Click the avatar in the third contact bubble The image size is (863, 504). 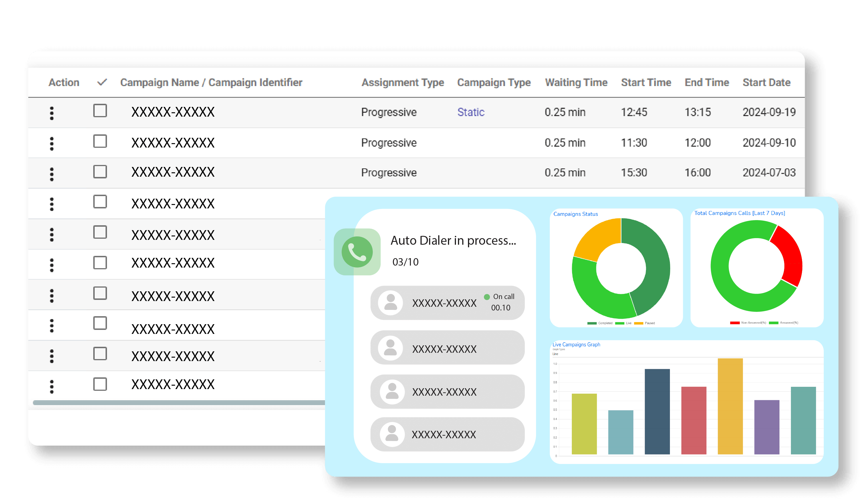pyautogui.click(x=390, y=392)
